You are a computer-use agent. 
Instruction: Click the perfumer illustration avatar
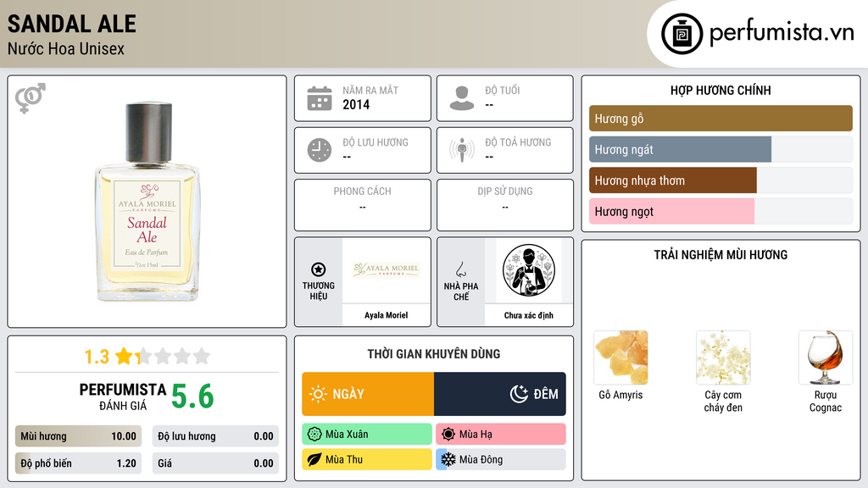click(529, 270)
